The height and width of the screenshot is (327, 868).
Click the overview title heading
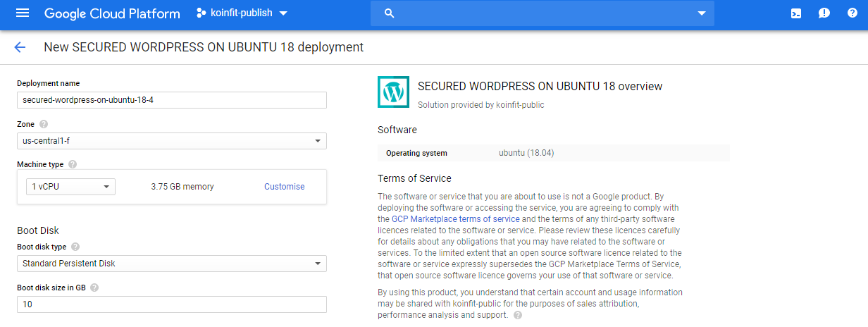pyautogui.click(x=540, y=86)
